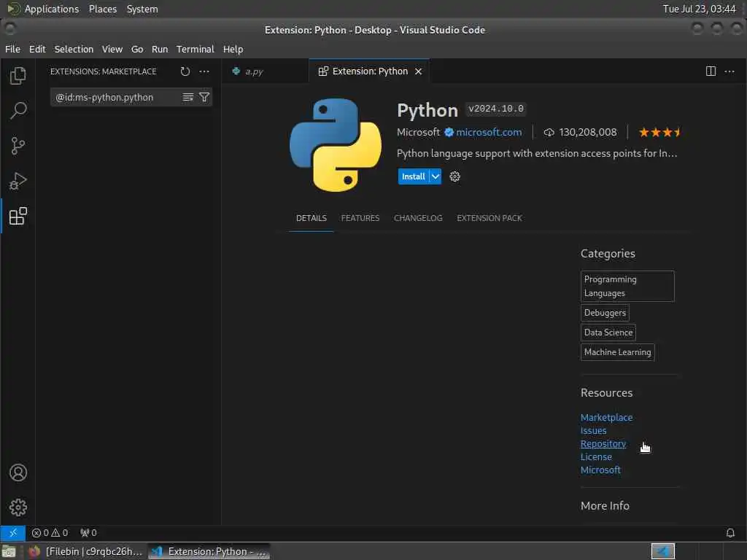Screen dimensions: 747x560
Task: Click the version label v2024.10.0
Action: pos(496,109)
